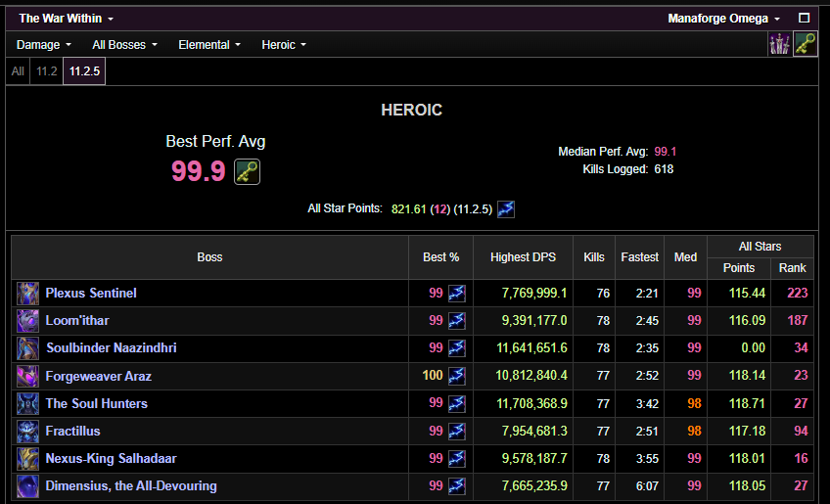
Task: Open the Soulbinder Naazindhri boss link
Action: 112,348
